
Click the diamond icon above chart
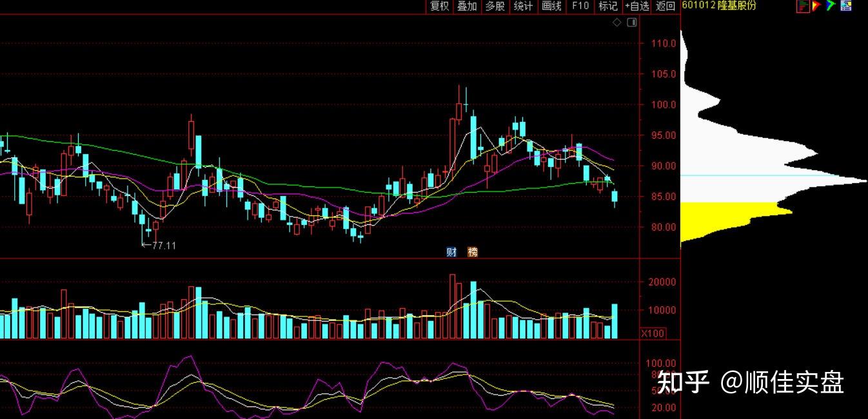click(616, 23)
